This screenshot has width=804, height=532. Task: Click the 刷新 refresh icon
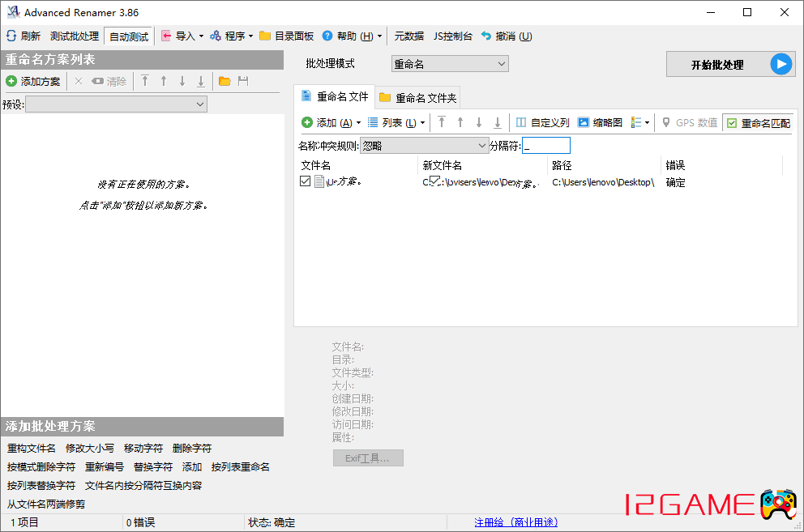point(11,36)
